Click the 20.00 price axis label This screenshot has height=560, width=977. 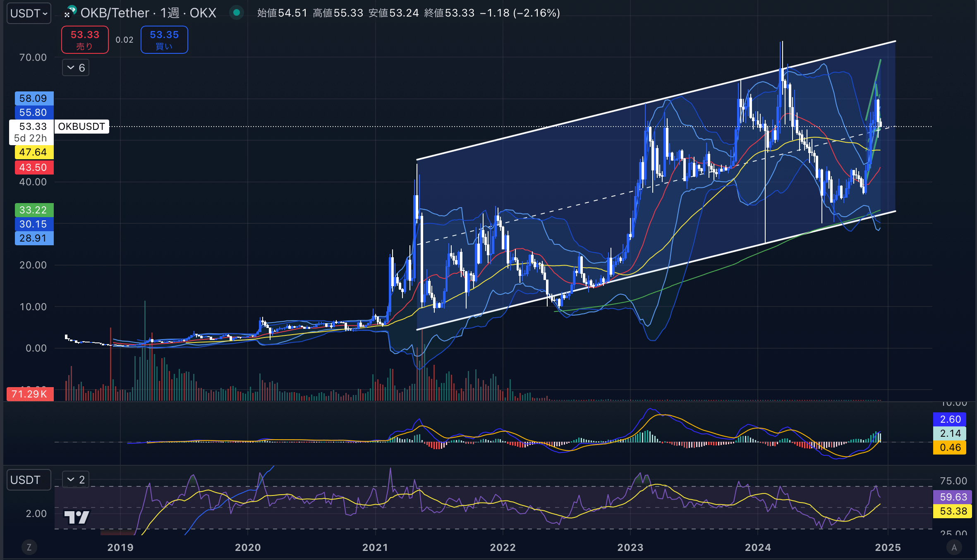tap(33, 265)
